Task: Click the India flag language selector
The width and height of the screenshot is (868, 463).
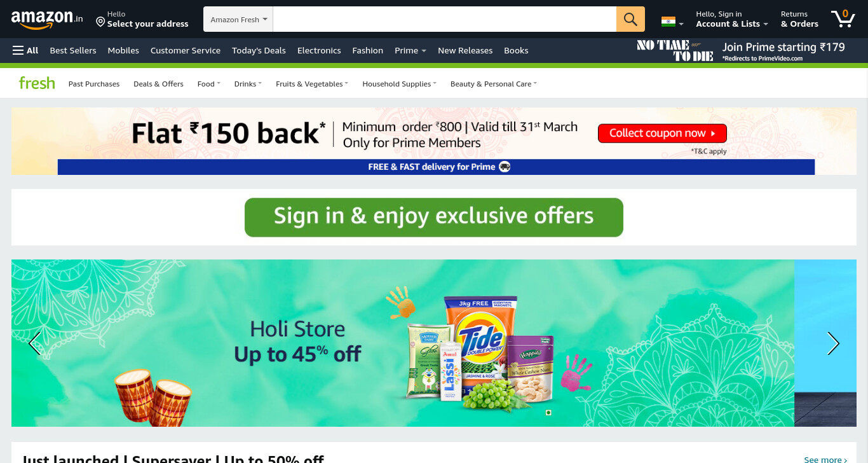Action: [x=672, y=22]
